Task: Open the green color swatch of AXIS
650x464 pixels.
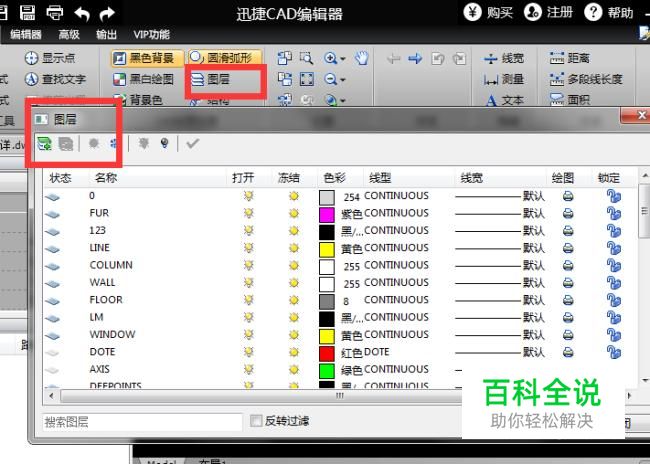Action: click(327, 371)
